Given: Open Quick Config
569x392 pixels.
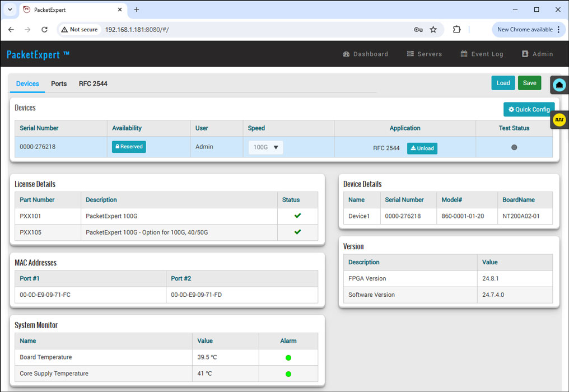Looking at the screenshot, I should coord(529,109).
